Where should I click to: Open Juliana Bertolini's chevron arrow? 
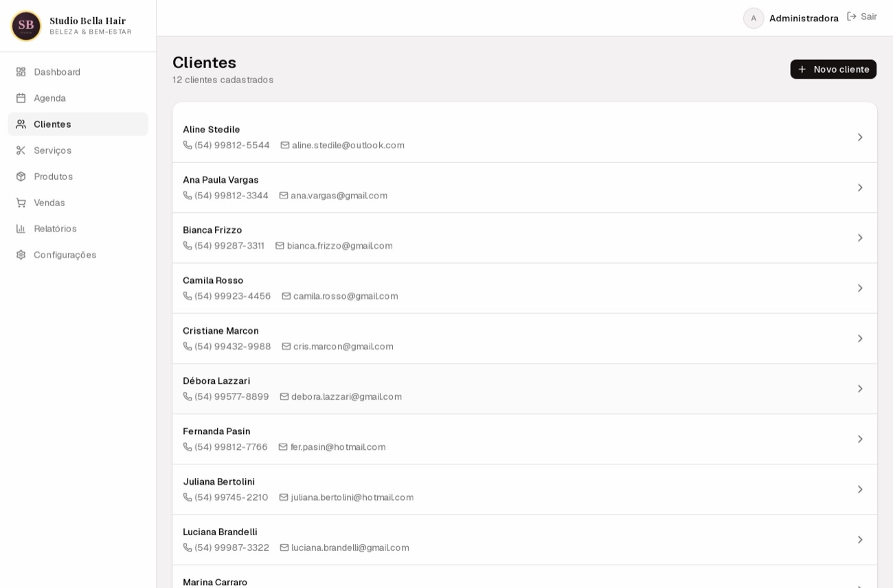point(860,490)
